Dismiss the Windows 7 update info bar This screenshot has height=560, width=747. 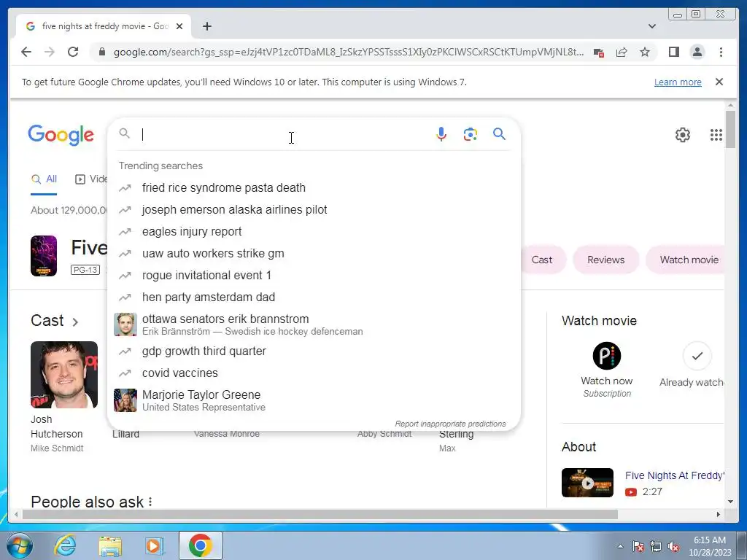click(x=719, y=82)
